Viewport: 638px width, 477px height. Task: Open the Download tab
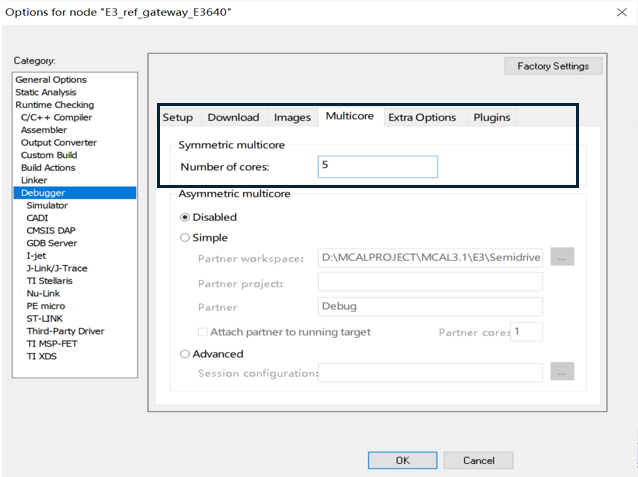[233, 118]
